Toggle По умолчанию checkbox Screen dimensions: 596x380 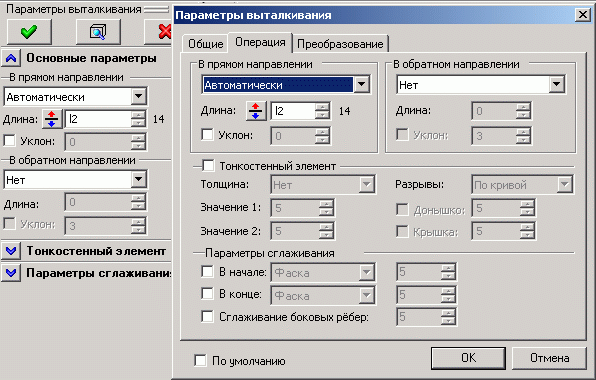pos(200,361)
